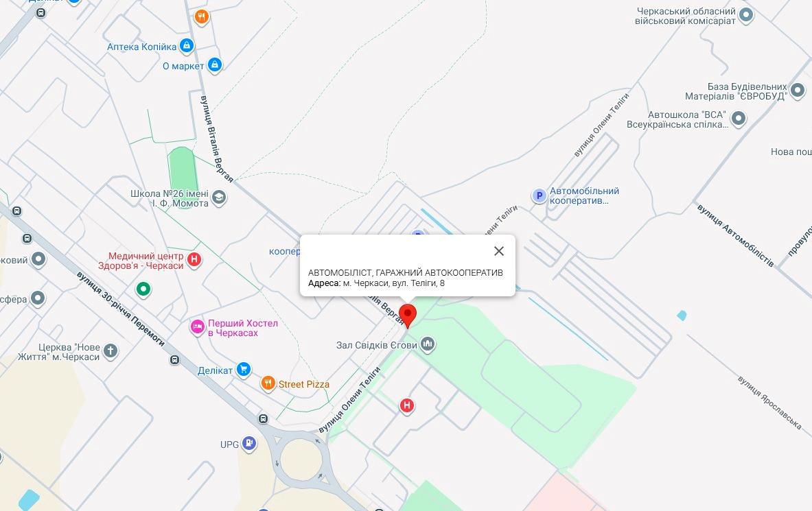Viewport: 812px width, 511px height.
Task: Select Делікат grocery cart icon
Action: [244, 370]
